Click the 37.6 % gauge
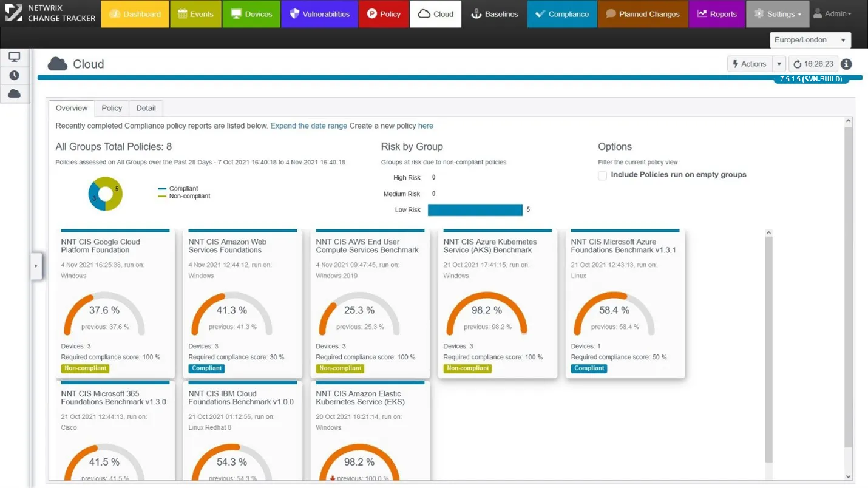Viewport: 868px width, 488px height. click(x=104, y=314)
